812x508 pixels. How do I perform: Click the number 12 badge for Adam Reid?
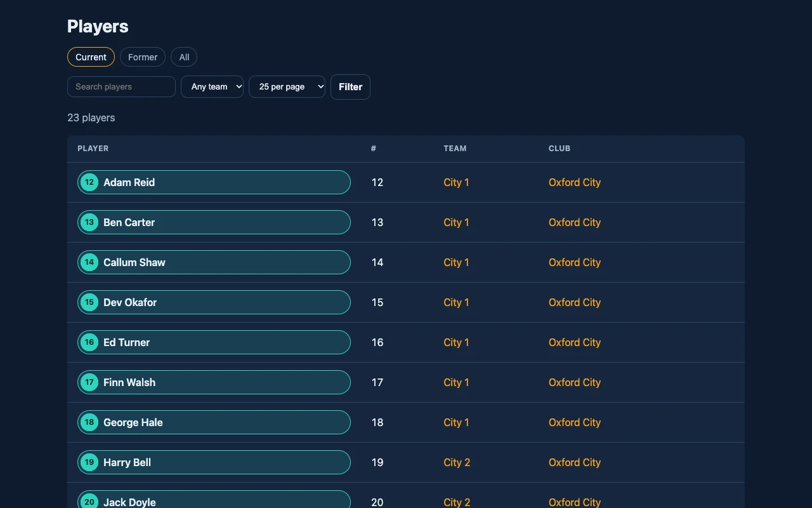(89, 182)
